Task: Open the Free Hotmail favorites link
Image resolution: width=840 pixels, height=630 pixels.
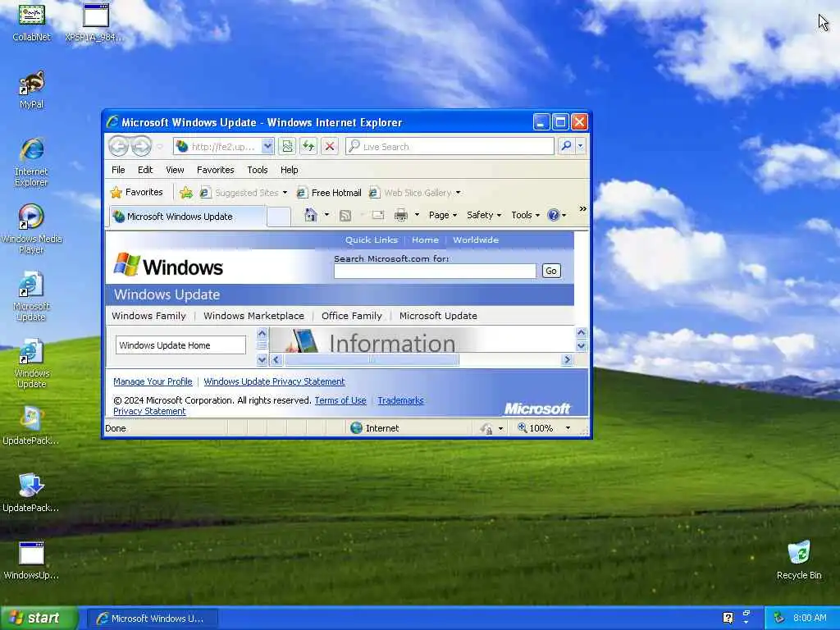Action: [330, 193]
